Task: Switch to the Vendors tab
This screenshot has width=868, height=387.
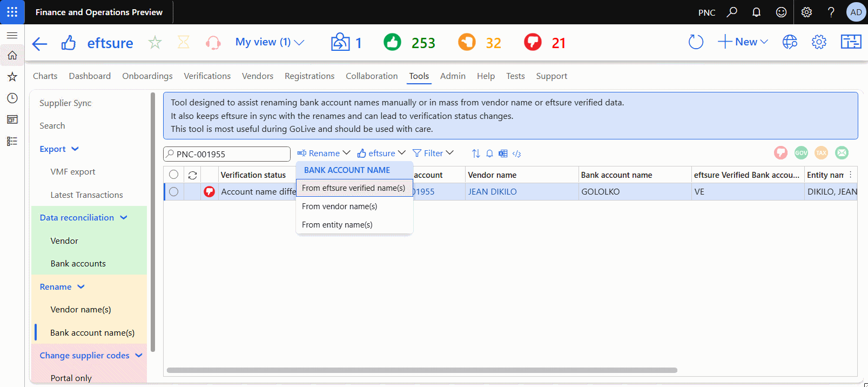Action: [258, 76]
